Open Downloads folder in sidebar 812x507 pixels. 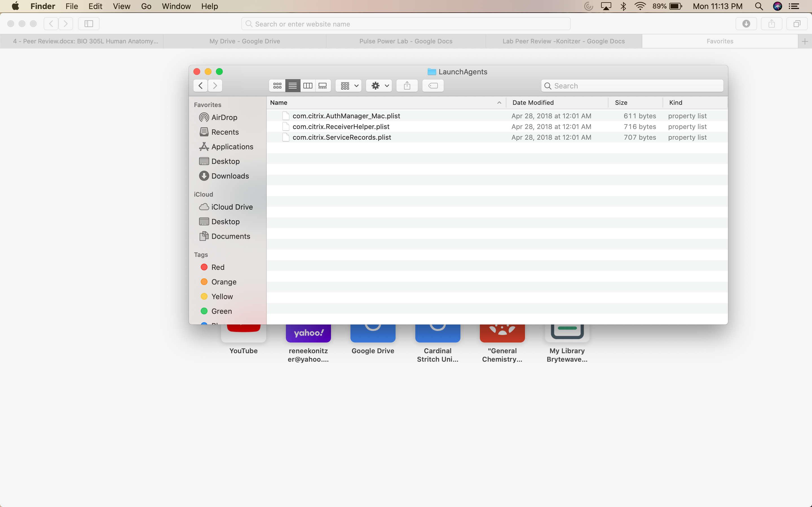pyautogui.click(x=230, y=176)
